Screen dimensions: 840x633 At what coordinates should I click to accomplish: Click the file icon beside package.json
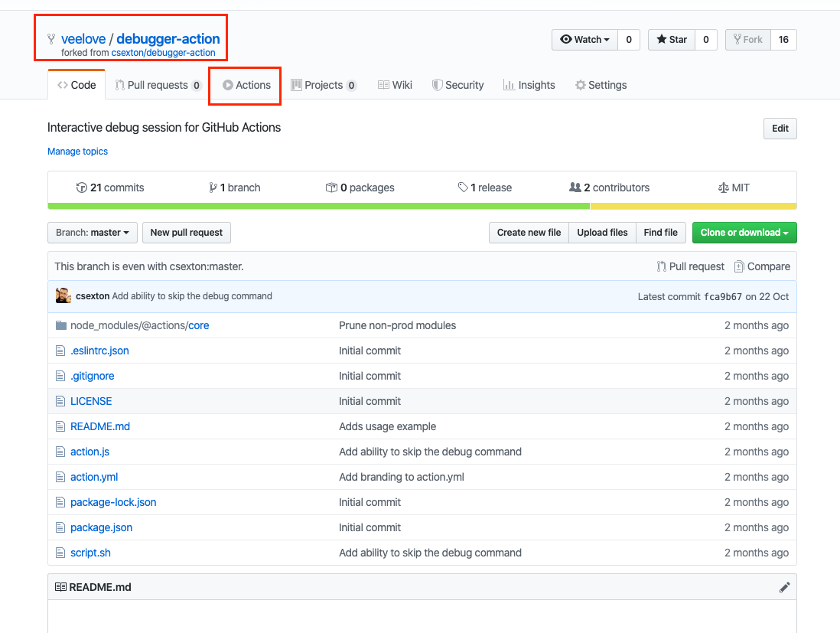60,527
